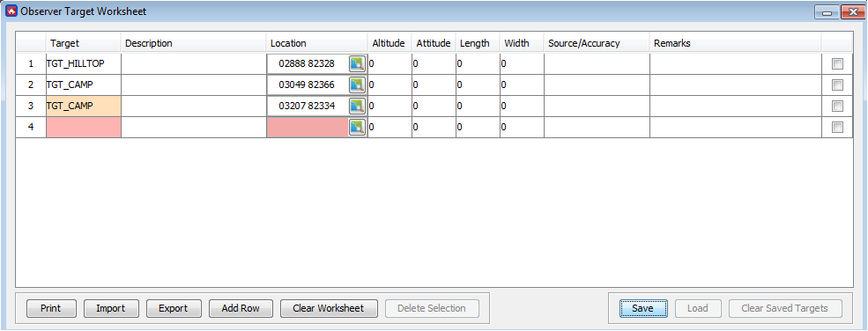Click the Load button

coord(698,308)
